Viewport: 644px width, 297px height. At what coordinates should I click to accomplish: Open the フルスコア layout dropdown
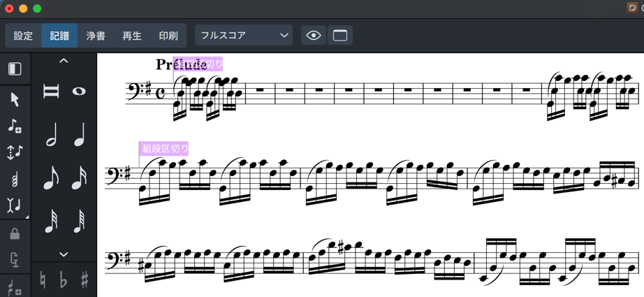click(x=244, y=36)
